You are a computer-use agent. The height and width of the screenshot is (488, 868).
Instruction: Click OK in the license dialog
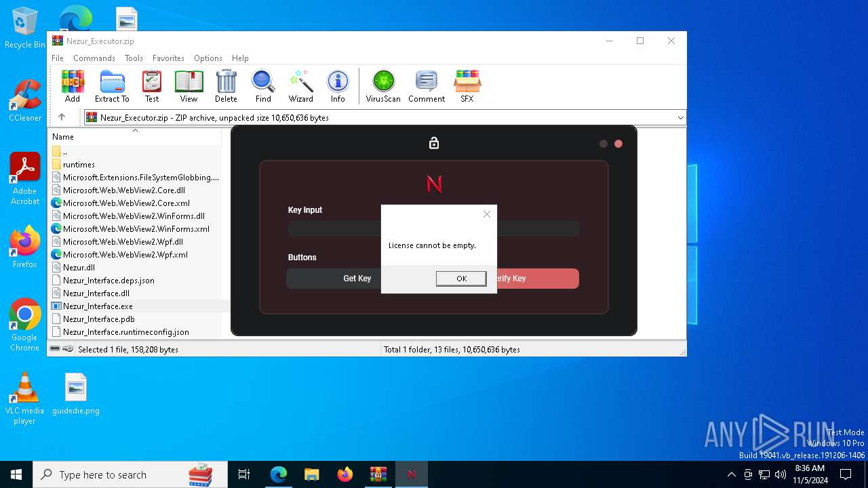461,279
